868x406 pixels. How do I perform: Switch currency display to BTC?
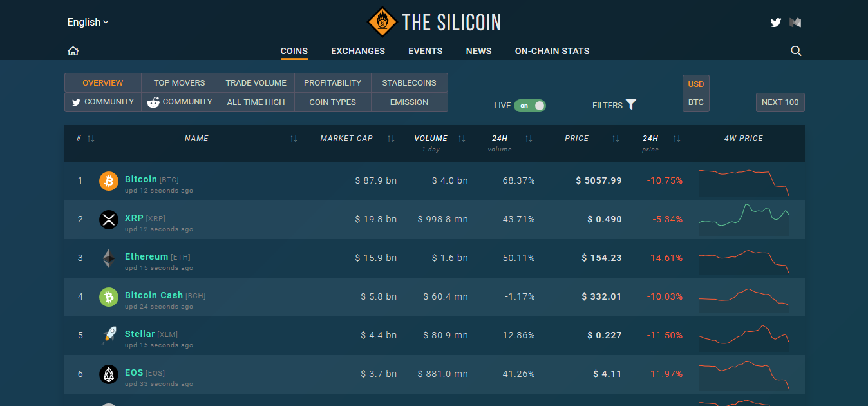pos(696,102)
